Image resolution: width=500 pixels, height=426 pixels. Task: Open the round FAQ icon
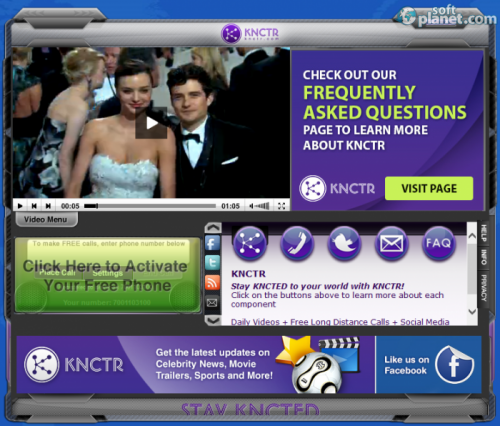click(439, 243)
